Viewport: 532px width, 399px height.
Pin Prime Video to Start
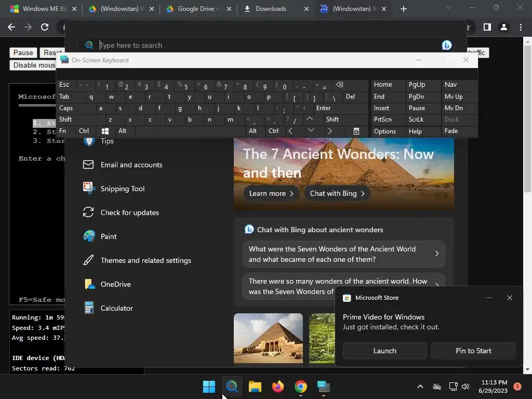click(x=473, y=351)
